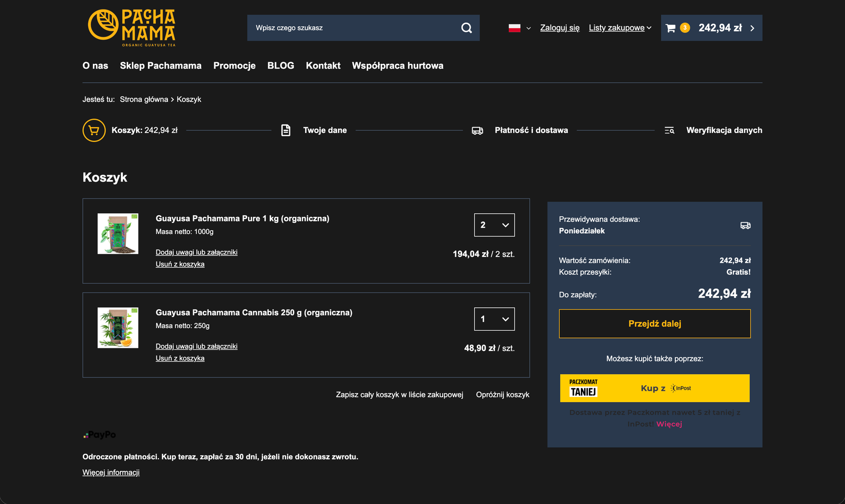Save whole cart to shopping list
The height and width of the screenshot is (504, 845).
coord(400,395)
